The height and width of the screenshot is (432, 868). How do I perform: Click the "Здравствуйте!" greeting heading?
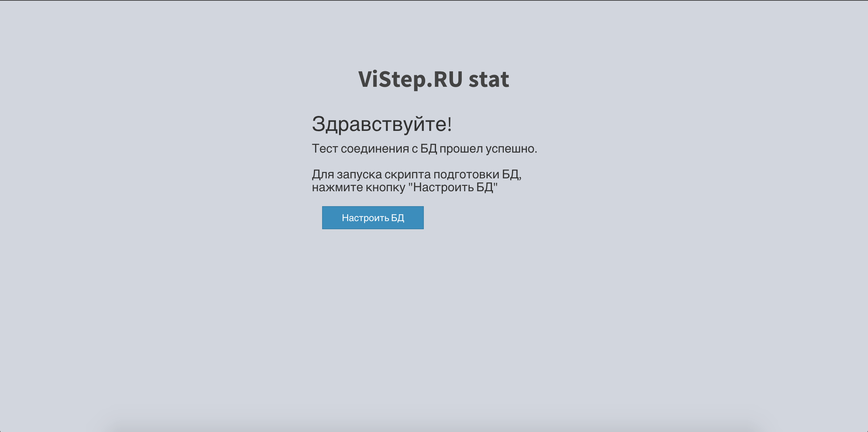coord(382,124)
